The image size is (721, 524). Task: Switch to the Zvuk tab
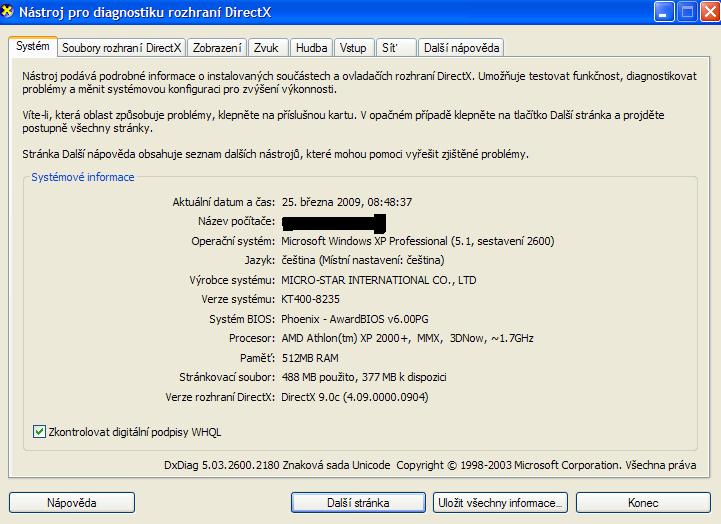point(269,48)
